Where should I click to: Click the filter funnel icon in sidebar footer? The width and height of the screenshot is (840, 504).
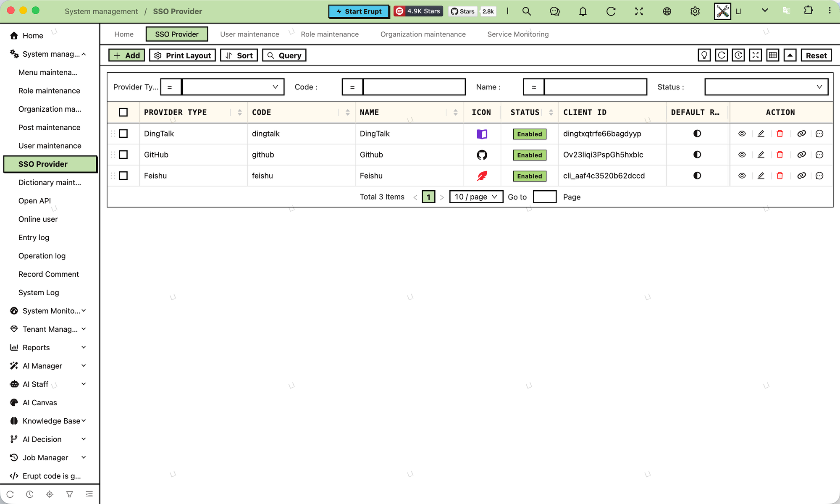pos(70,494)
